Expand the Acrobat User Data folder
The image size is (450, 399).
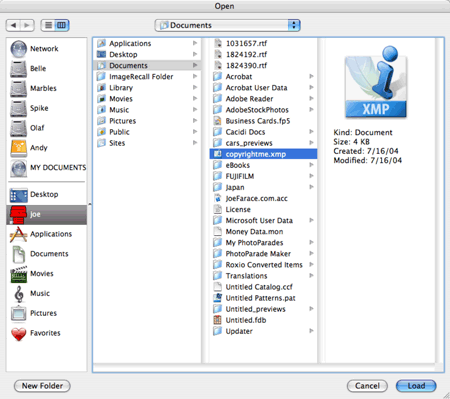pyautogui.click(x=311, y=87)
